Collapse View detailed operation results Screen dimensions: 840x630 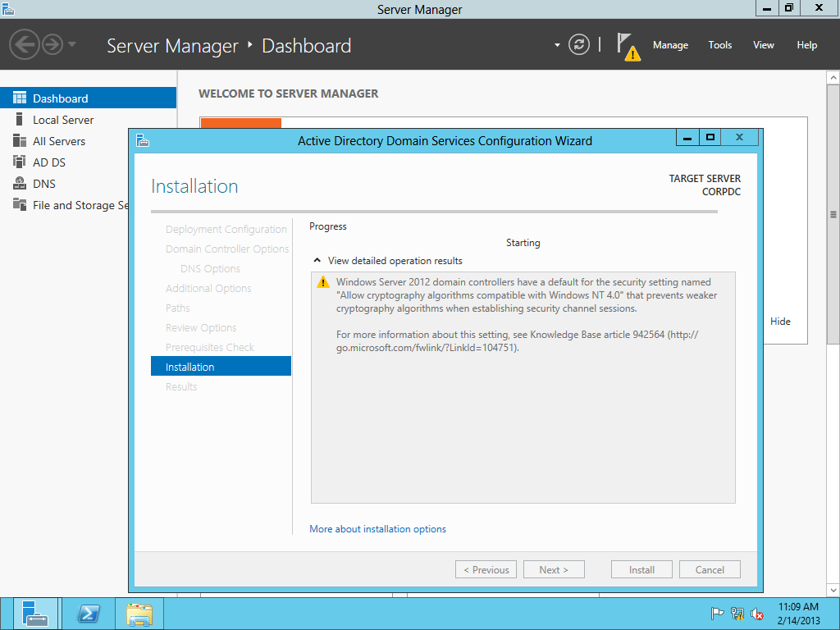pos(317,261)
